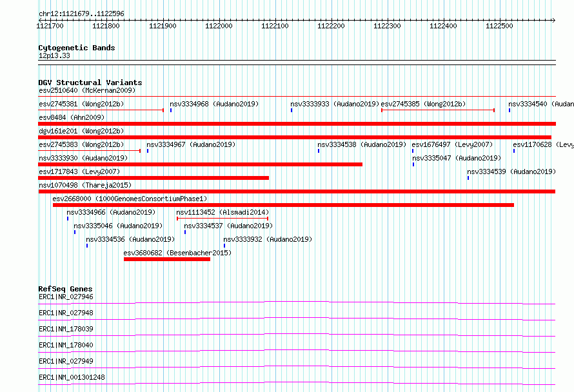The height and width of the screenshot is (392, 574).
Task: Select nsv3333933 (Audano2019) variant label
Action: [x=335, y=104]
